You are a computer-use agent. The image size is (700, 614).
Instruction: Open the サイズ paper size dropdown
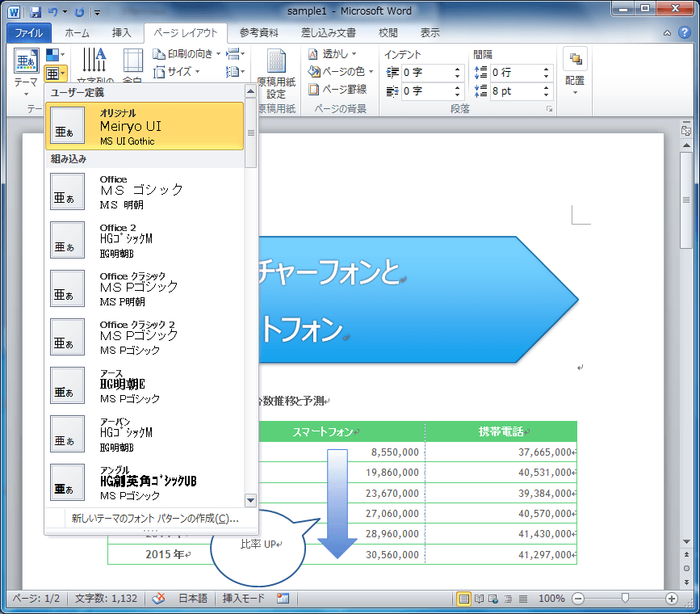click(x=177, y=72)
